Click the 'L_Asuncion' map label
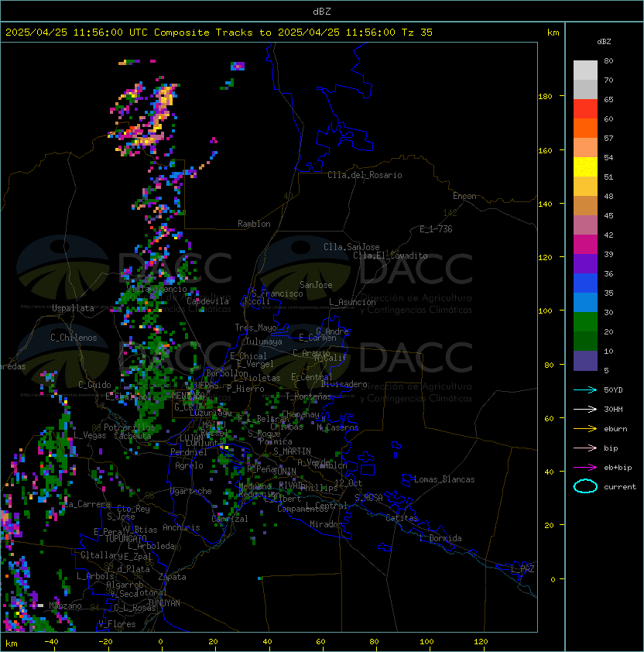The width and height of the screenshot is (644, 652). click(352, 302)
